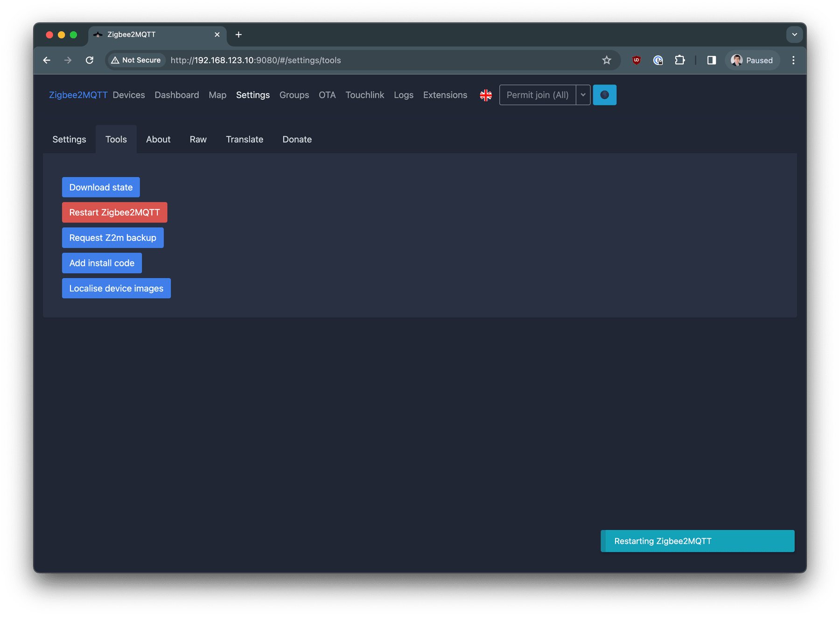Open the Devices page in the navbar
This screenshot has height=617, width=840.
(129, 95)
